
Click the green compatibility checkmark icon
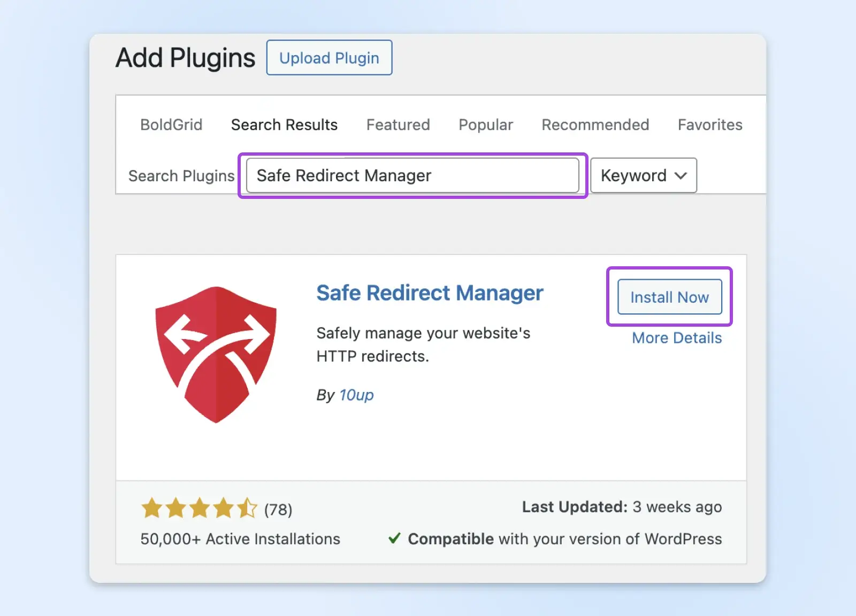click(x=394, y=538)
